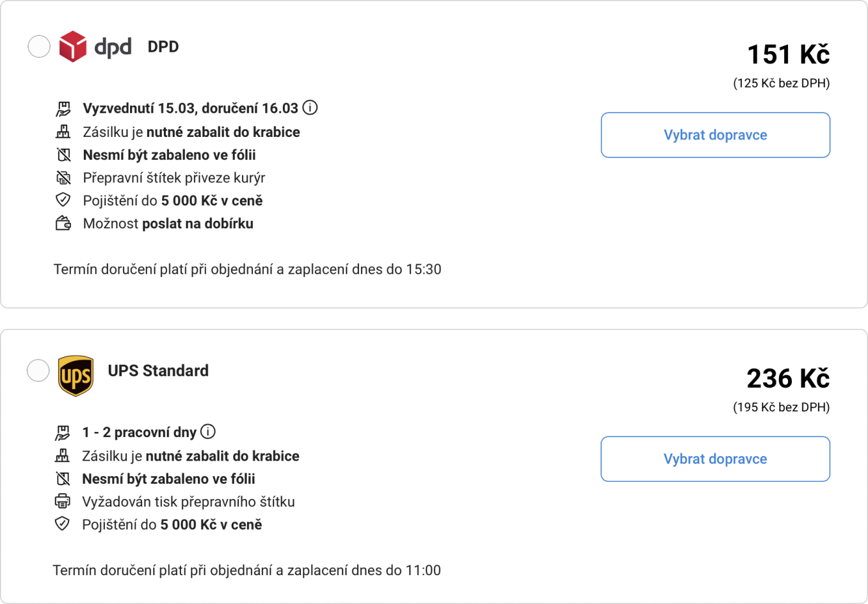Screen dimensions: 868x604
Task: Click the 'UPS Standard' carrier name
Action: (x=158, y=370)
